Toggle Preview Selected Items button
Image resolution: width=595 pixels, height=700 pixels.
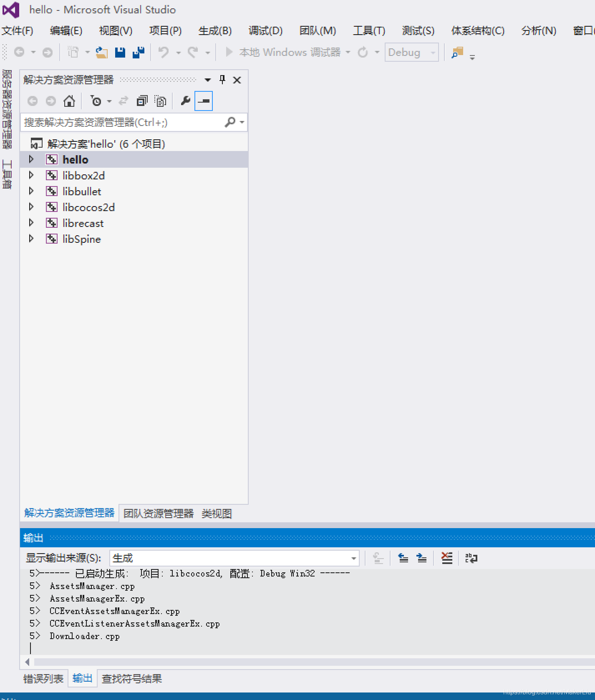coord(204,101)
